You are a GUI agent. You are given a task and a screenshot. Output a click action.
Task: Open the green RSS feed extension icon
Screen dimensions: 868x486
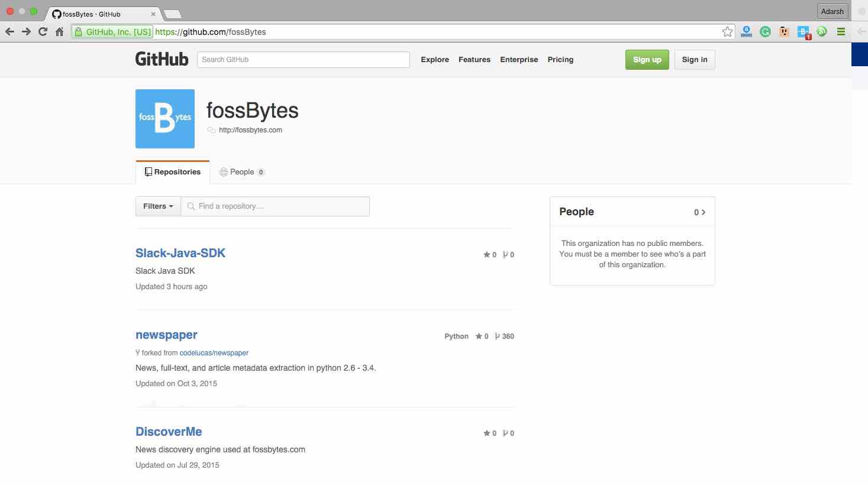pyautogui.click(x=822, y=32)
